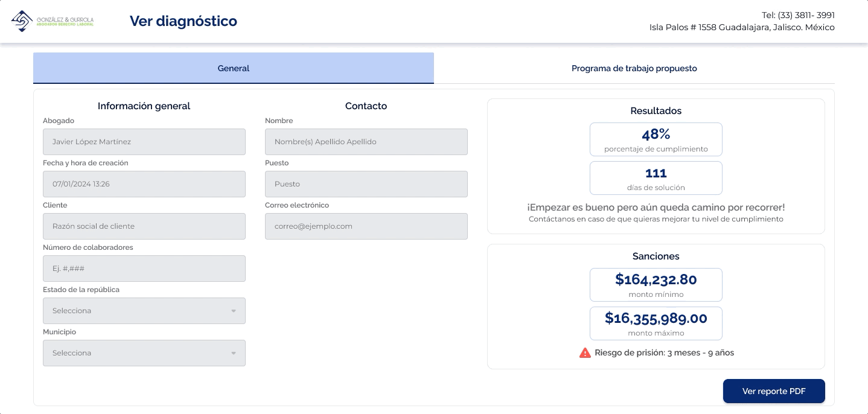Open the Estado de la república dropdown
The width and height of the screenshot is (868, 414).
[x=144, y=311]
